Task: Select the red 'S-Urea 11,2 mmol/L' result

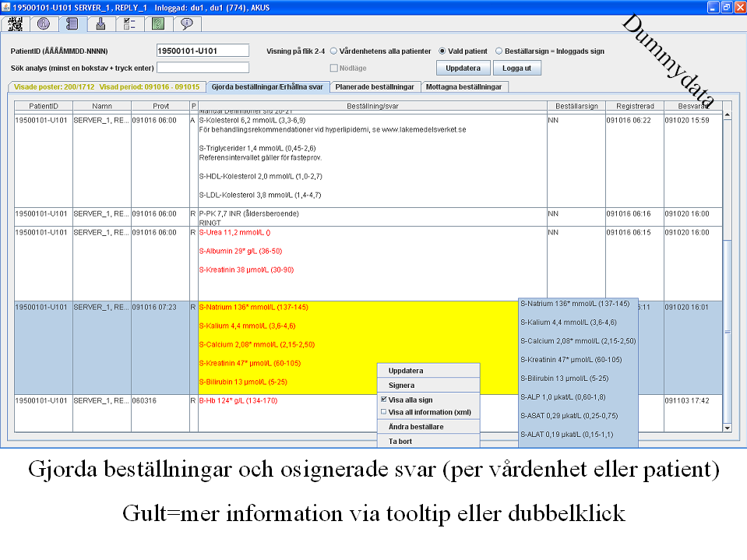Action: [235, 232]
